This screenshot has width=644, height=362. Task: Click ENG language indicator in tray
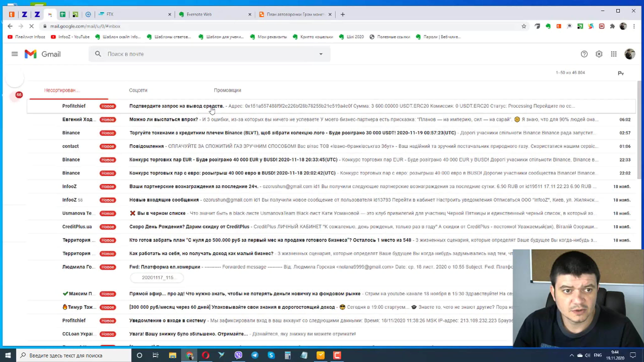tap(598, 355)
